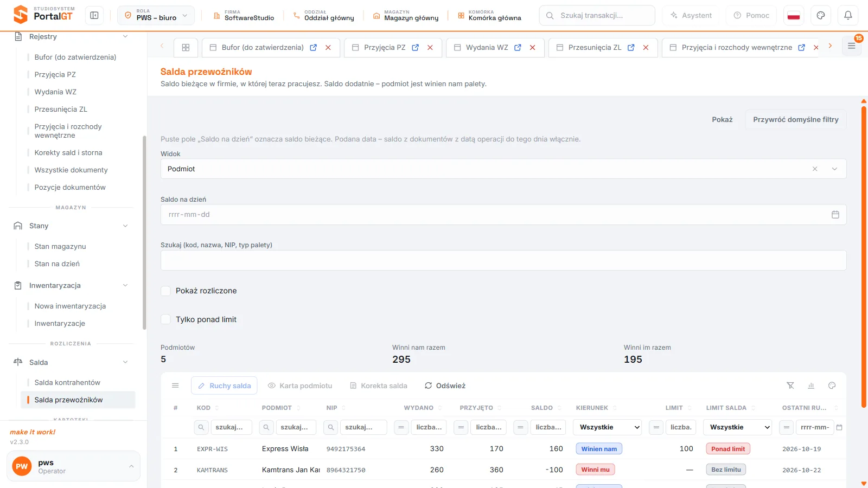Enable the Tylko ponad limit checkbox

click(x=166, y=320)
